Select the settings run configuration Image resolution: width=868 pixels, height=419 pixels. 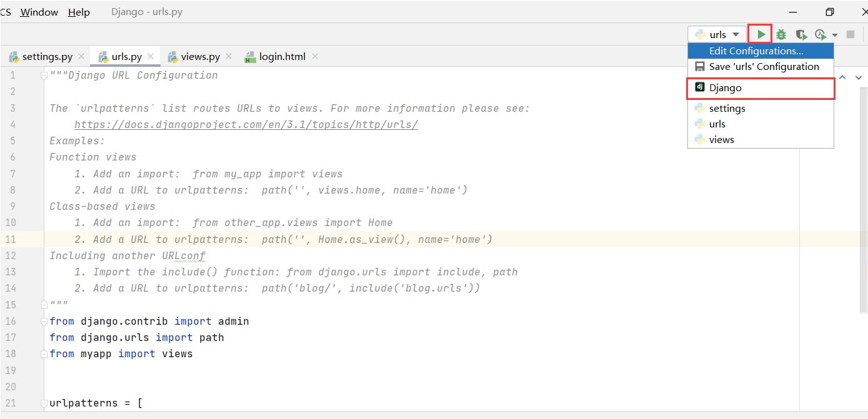[761, 108]
